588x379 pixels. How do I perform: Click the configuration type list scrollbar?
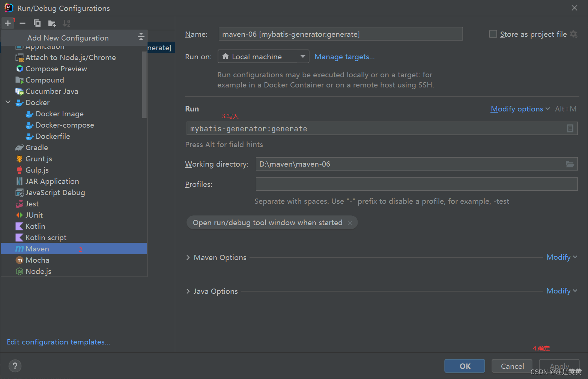144,84
